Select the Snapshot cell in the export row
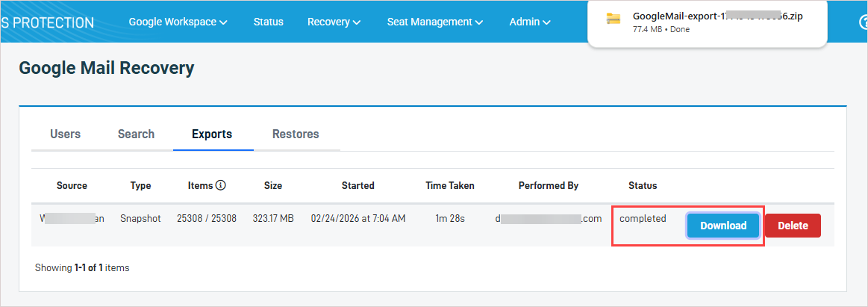Viewport: 868px width, 307px height. click(140, 219)
